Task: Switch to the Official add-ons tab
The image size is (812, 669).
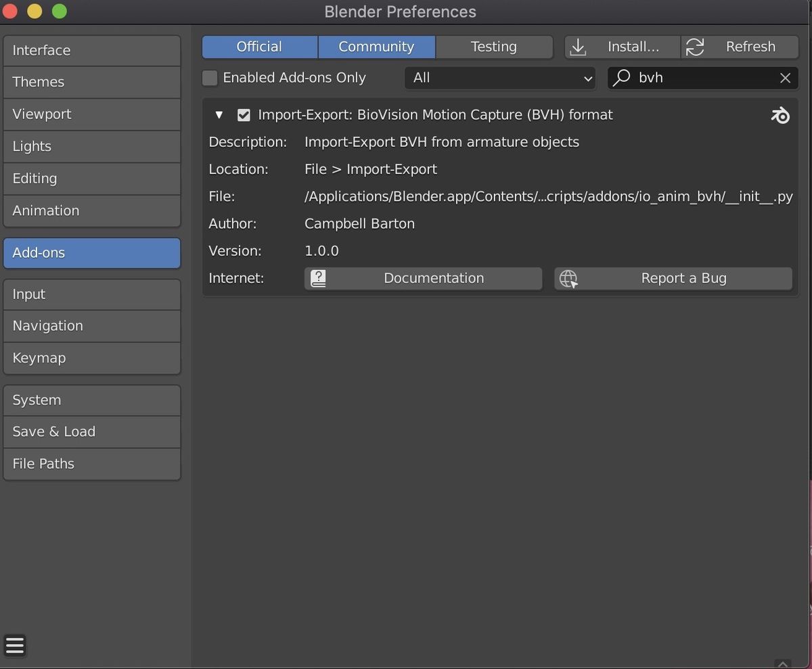Action: (x=259, y=47)
